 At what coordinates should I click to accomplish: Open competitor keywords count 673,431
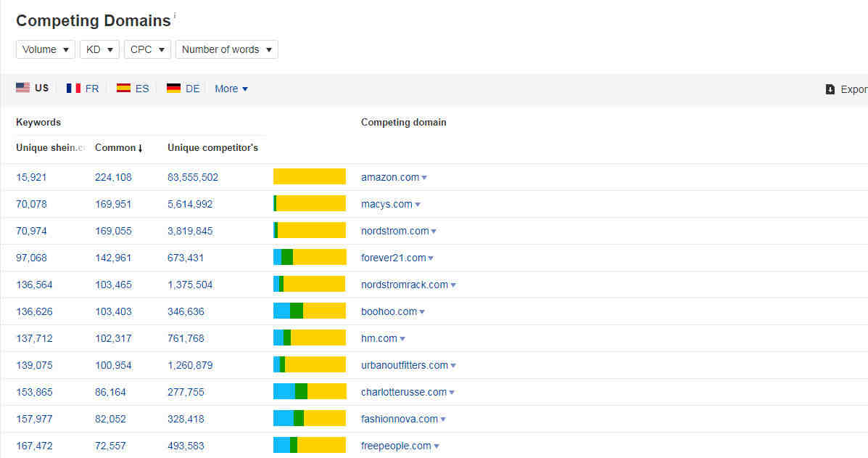click(x=186, y=258)
